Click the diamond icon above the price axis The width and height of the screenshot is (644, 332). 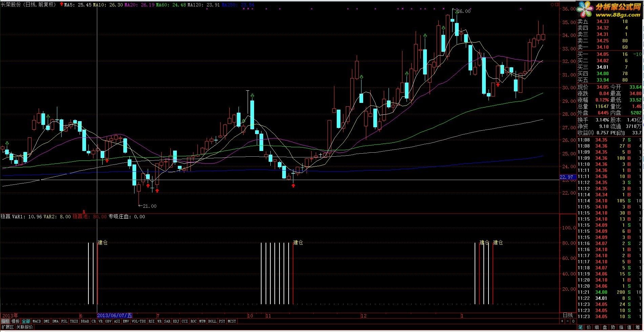pos(553,4)
